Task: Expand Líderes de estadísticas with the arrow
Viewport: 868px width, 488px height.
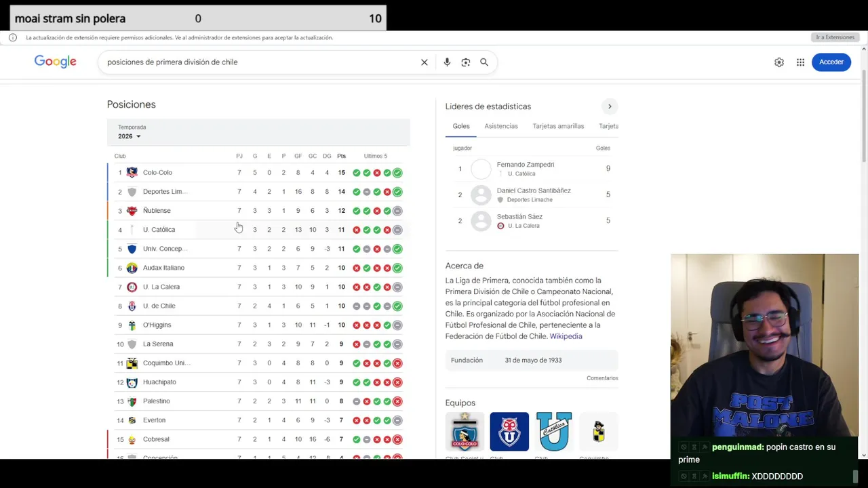Action: (610, 106)
